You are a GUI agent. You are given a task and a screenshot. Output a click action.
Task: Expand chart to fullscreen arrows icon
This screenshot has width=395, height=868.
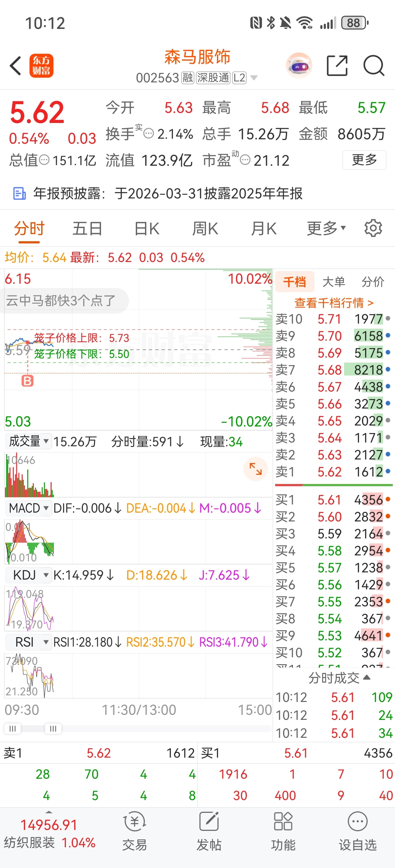255,469
